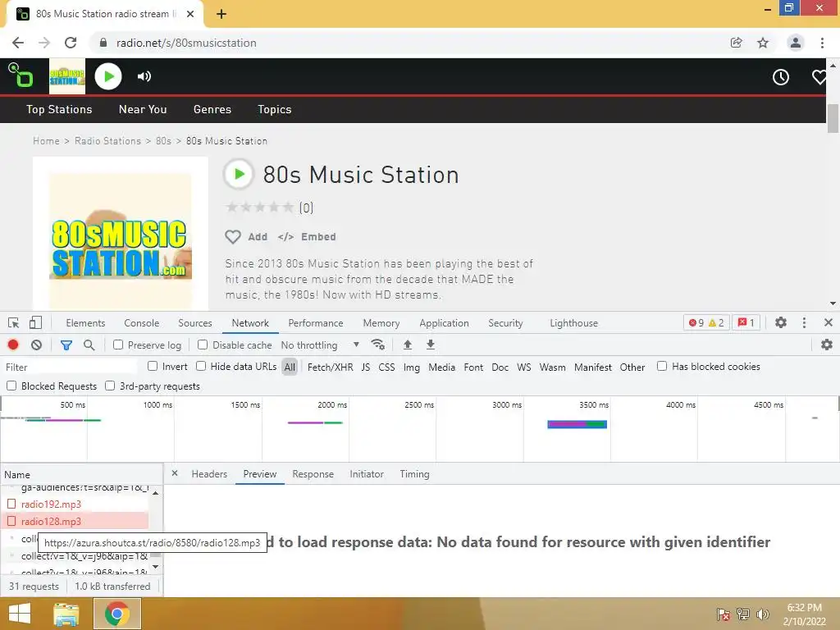The height and width of the screenshot is (630, 840).
Task: Open Network panel settings gear
Action: pyautogui.click(x=827, y=345)
